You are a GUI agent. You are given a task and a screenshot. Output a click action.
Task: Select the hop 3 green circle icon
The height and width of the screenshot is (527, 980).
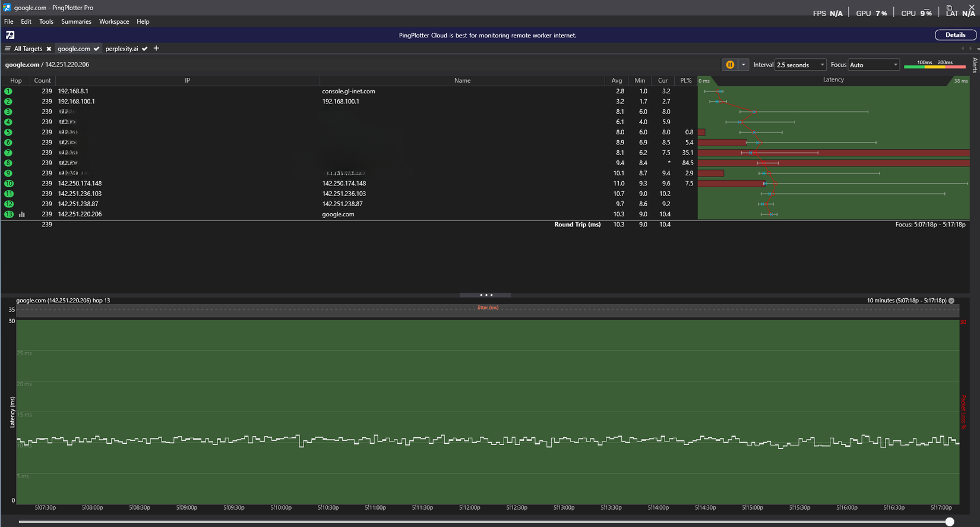pyautogui.click(x=8, y=112)
